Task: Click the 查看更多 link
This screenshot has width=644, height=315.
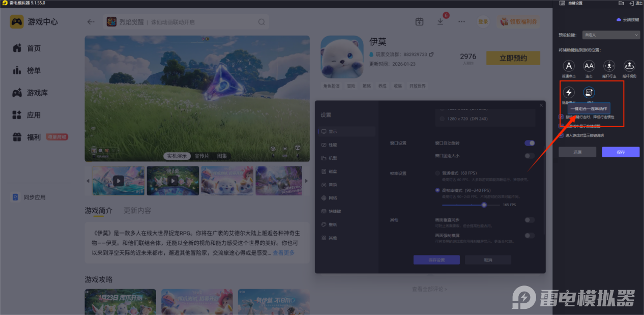Action: (283, 253)
